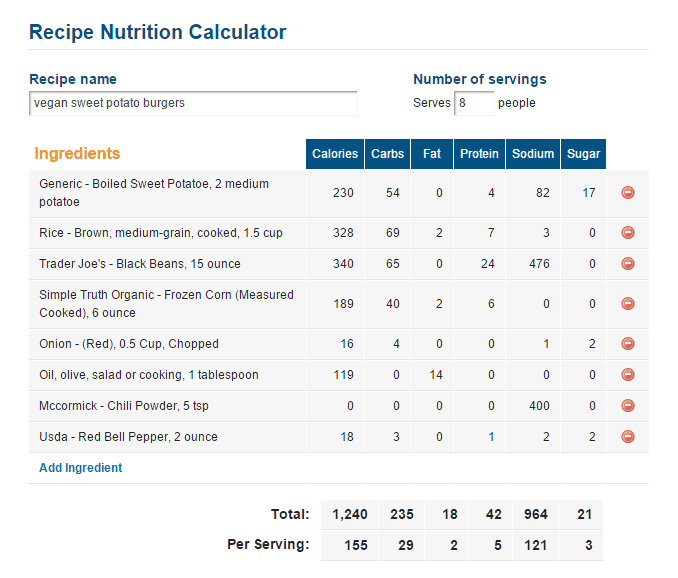The height and width of the screenshot is (578, 678).
Task: Remove the Brown Rice ingredient row
Action: (x=628, y=233)
